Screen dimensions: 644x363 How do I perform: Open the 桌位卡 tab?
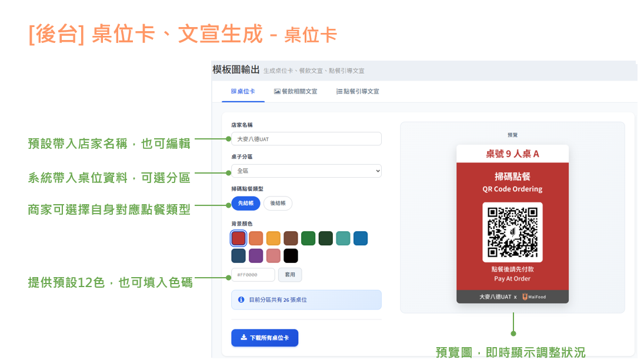click(x=243, y=92)
